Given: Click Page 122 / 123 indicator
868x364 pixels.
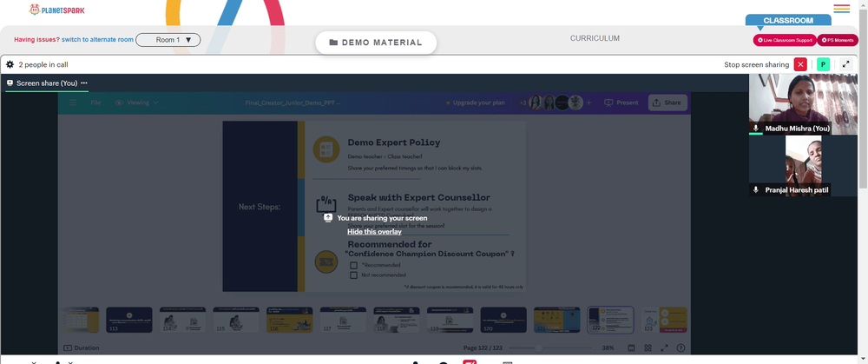Looking at the screenshot, I should (x=482, y=348).
